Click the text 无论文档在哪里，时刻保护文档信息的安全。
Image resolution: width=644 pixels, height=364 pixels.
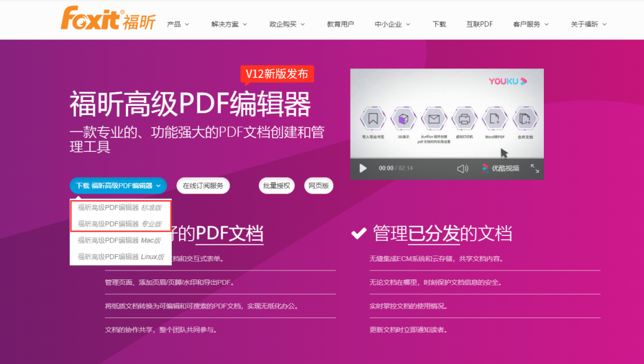coord(435,282)
